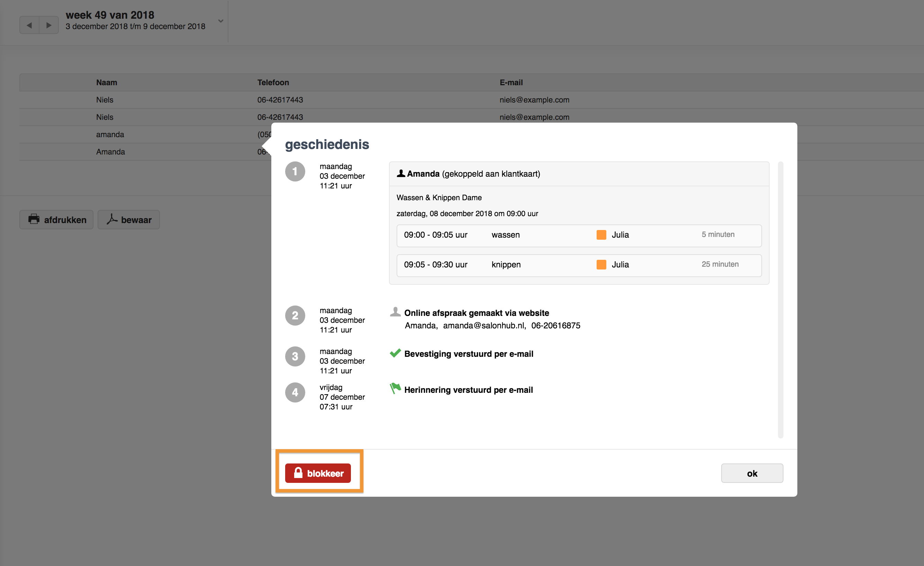Click the printer icon on afdrukken

click(34, 219)
